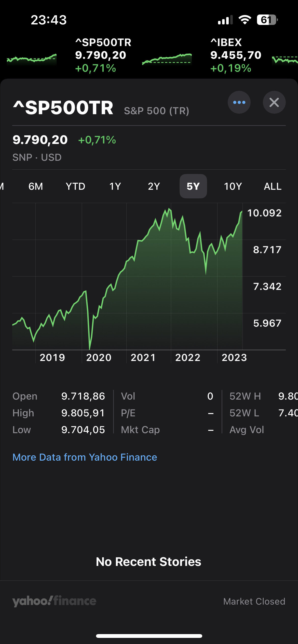The height and width of the screenshot is (644, 298).
Task: Tap the ^SP500TR ticker in top strip
Action: tap(103, 55)
